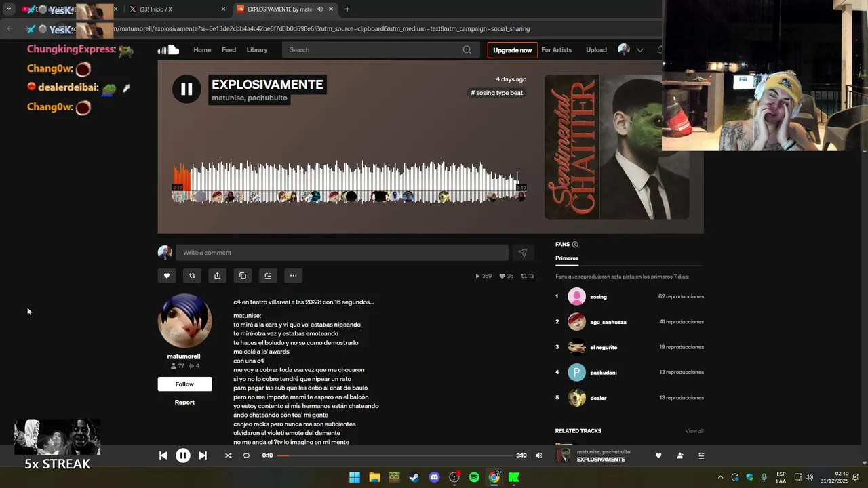The width and height of the screenshot is (868, 488).
Task: Select the Primeros fans tab
Action: click(x=567, y=258)
